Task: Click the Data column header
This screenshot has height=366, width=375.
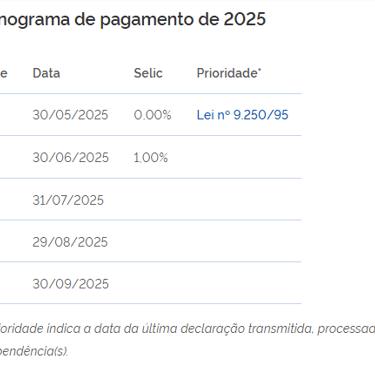Action: [46, 73]
